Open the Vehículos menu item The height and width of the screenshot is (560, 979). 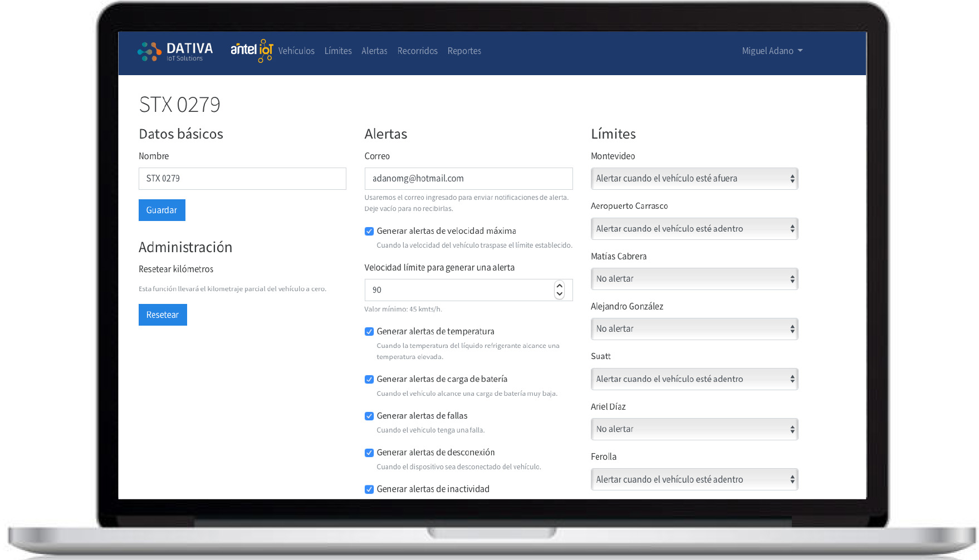tap(296, 51)
